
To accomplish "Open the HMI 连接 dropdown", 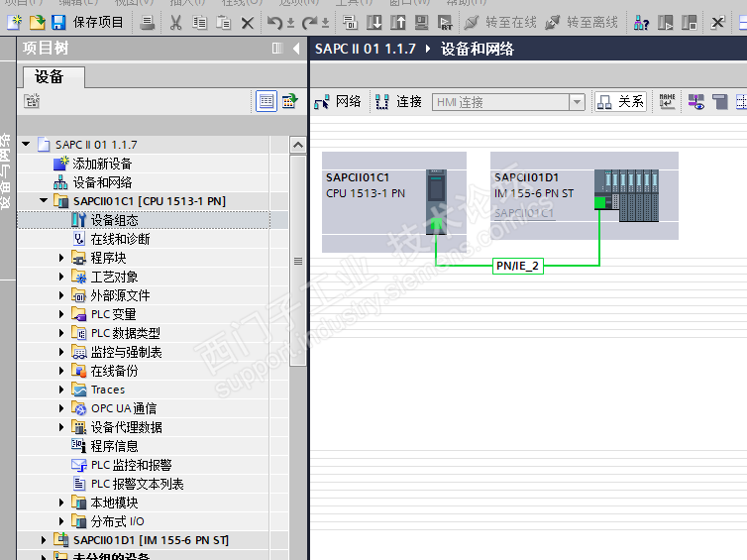I will pyautogui.click(x=577, y=102).
